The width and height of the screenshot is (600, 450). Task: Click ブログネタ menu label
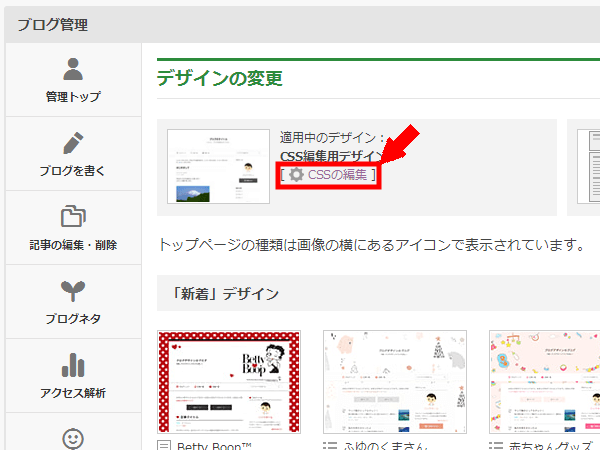[x=73, y=318]
